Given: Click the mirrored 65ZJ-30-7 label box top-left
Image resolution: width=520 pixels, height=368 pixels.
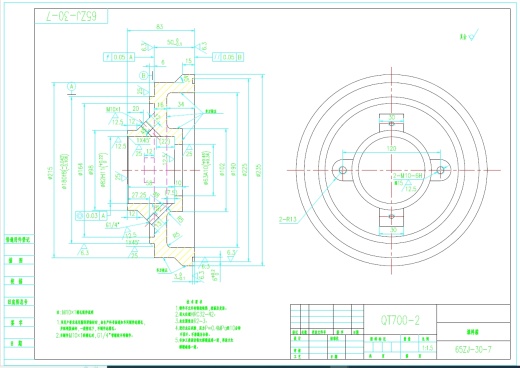Looking at the screenshot, I should pos(71,16).
